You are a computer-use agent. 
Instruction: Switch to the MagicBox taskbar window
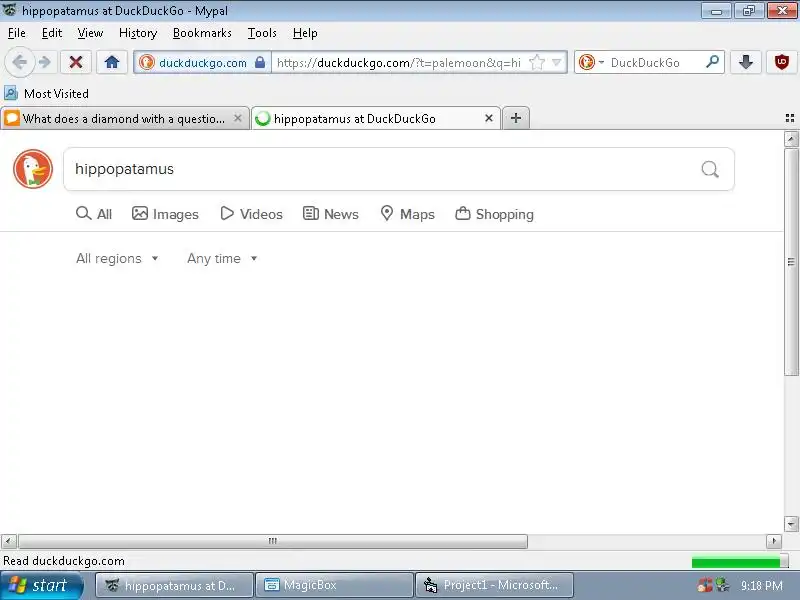pos(334,585)
